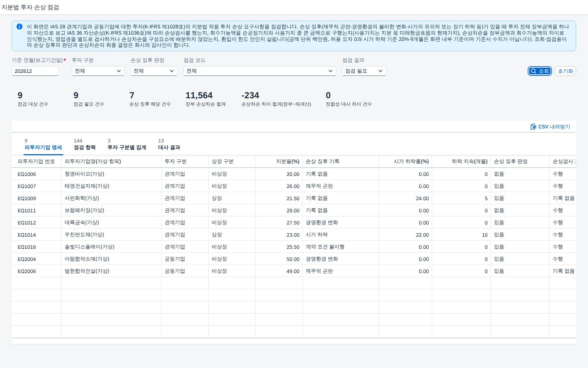
Task: Click the 조회 search button
Action: [x=540, y=71]
